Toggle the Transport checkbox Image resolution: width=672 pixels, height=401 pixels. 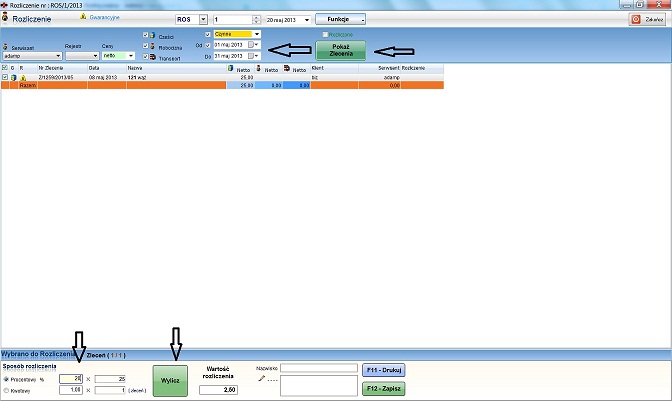[145, 57]
